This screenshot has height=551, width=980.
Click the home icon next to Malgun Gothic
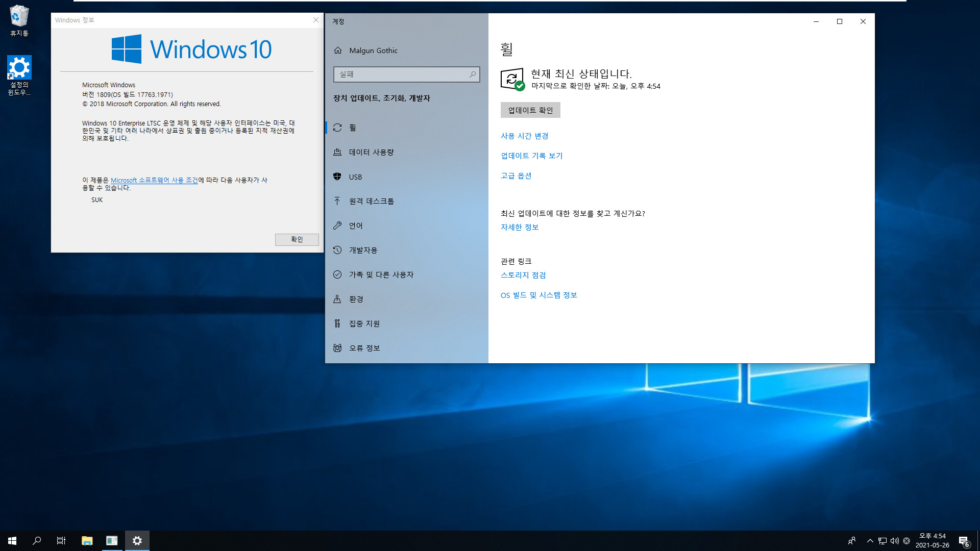(x=338, y=51)
